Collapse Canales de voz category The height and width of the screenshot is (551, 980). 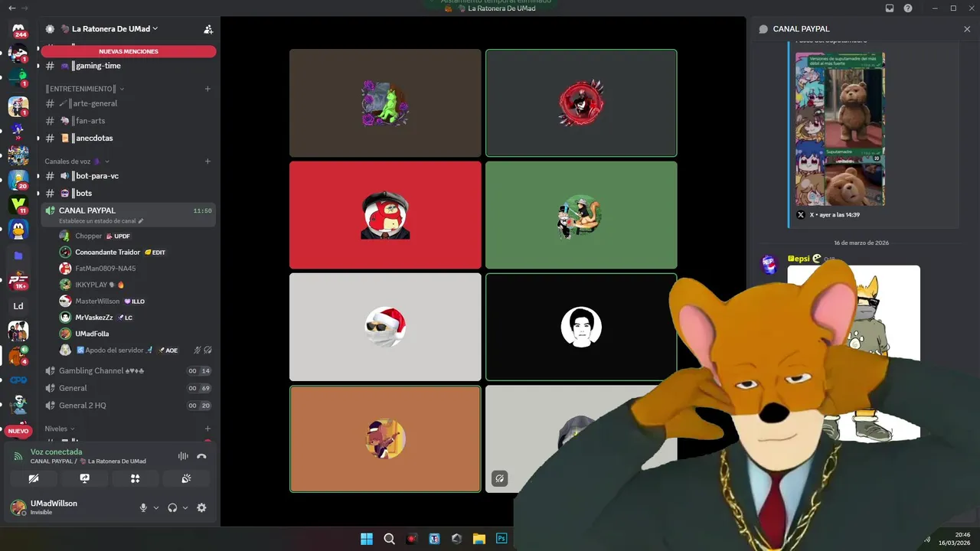point(77,161)
